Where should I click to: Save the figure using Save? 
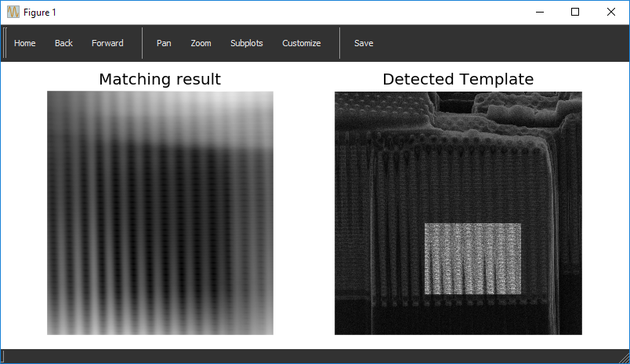(x=364, y=43)
